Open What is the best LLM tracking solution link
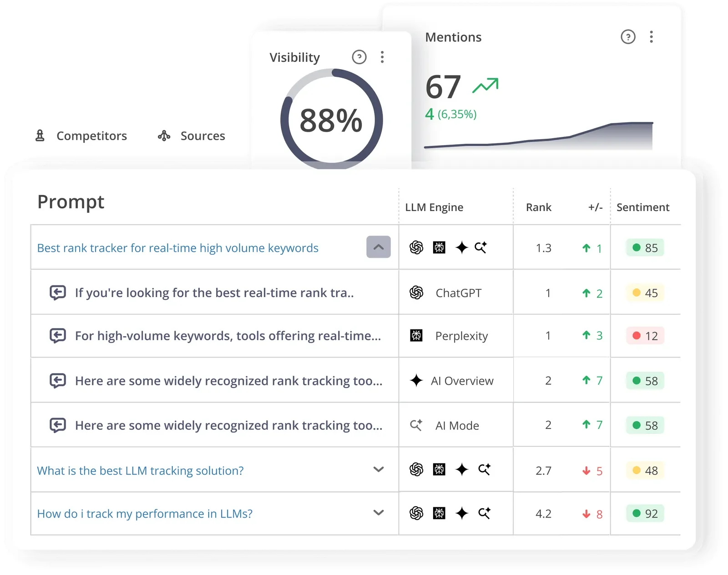Viewport: 728px width, 575px height. pos(140,470)
